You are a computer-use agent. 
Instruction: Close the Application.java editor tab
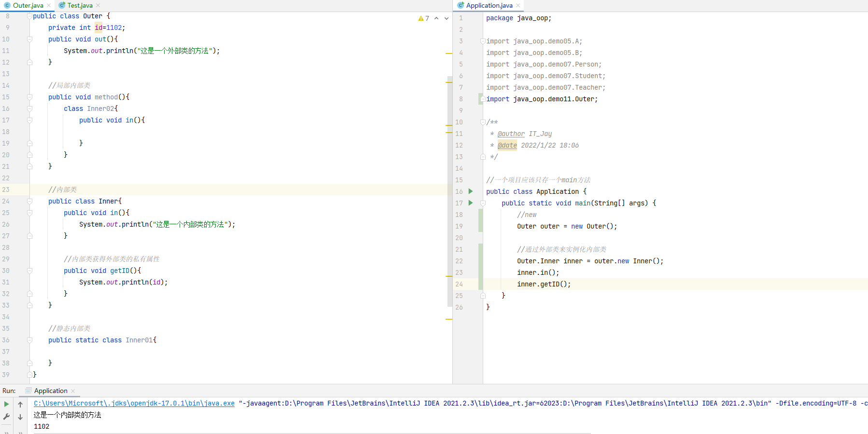pos(518,6)
